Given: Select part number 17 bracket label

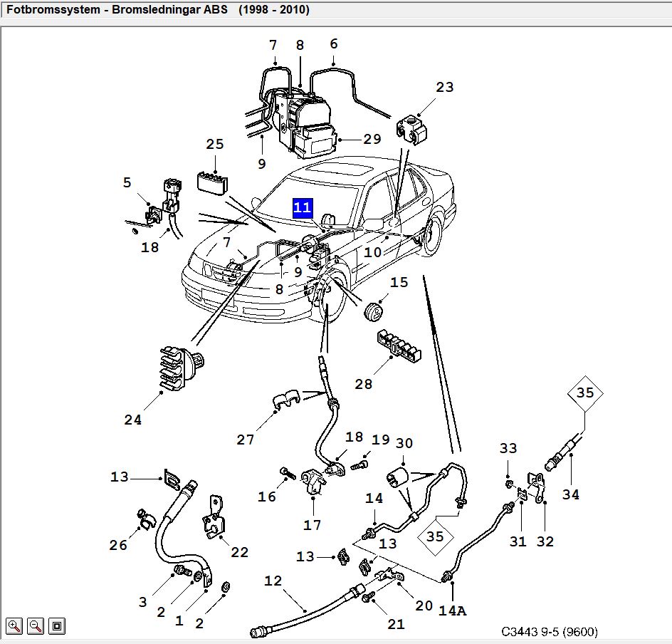Looking at the screenshot, I should coord(312,525).
